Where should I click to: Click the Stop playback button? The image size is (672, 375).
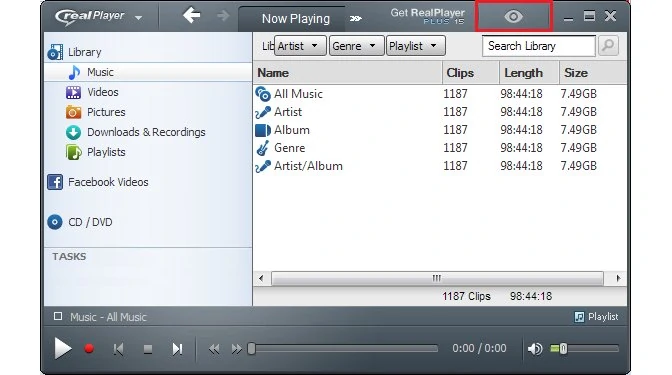click(148, 349)
